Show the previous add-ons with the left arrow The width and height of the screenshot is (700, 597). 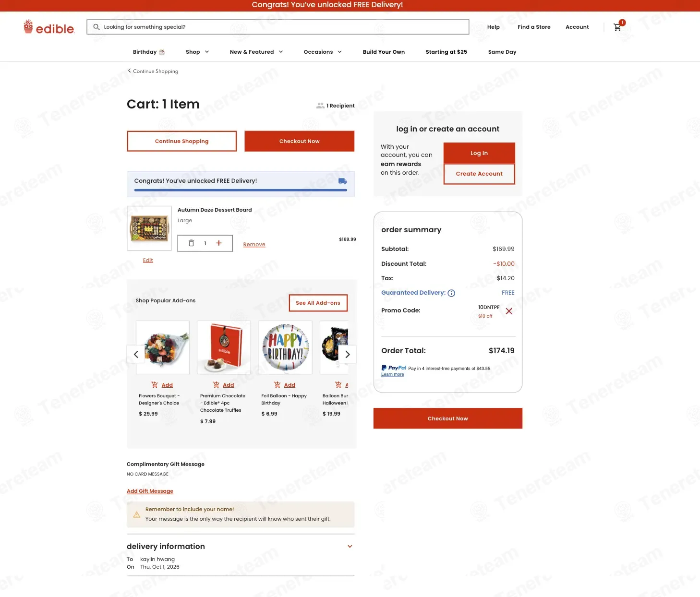(x=136, y=354)
